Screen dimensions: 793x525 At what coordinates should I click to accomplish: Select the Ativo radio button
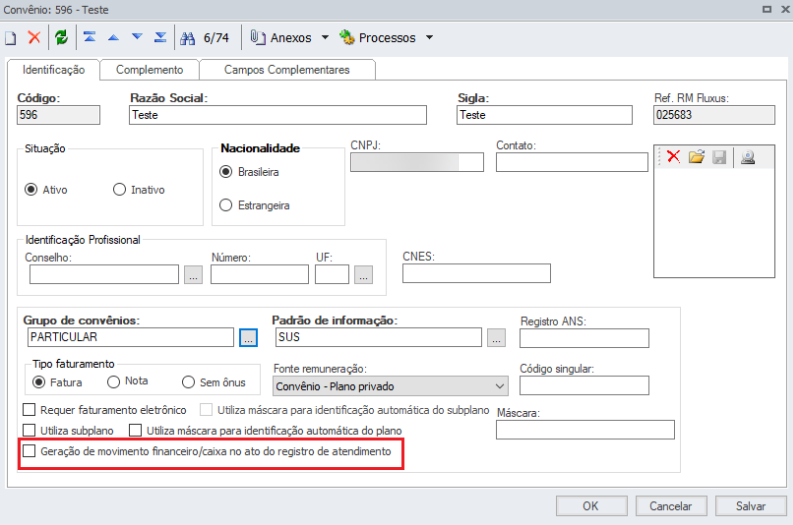point(31,190)
